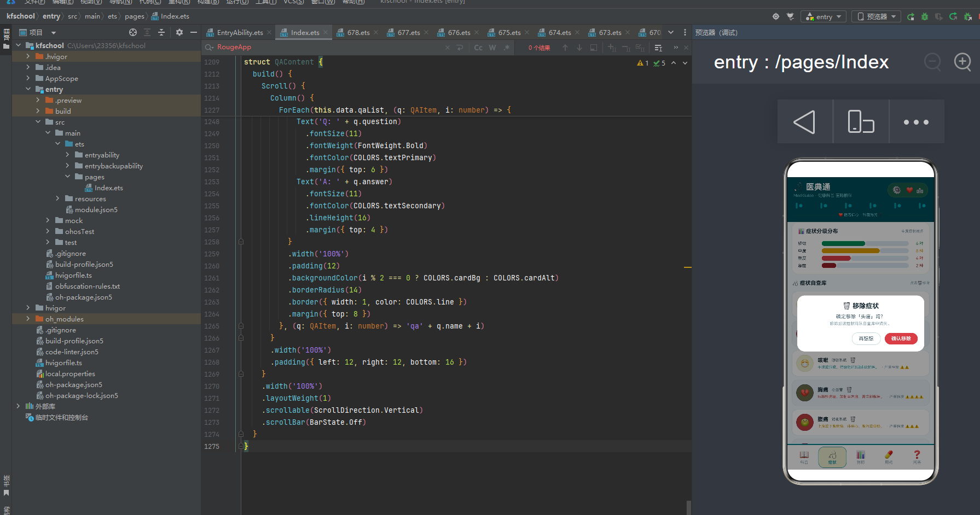
Task: Collapse the entry module folder
Action: point(28,89)
